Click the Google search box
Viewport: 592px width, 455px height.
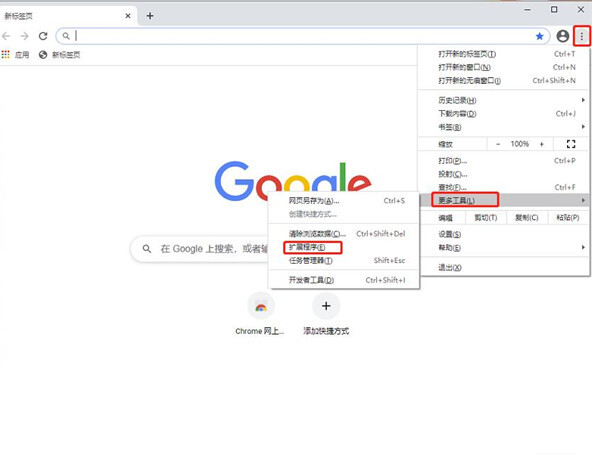point(199,249)
